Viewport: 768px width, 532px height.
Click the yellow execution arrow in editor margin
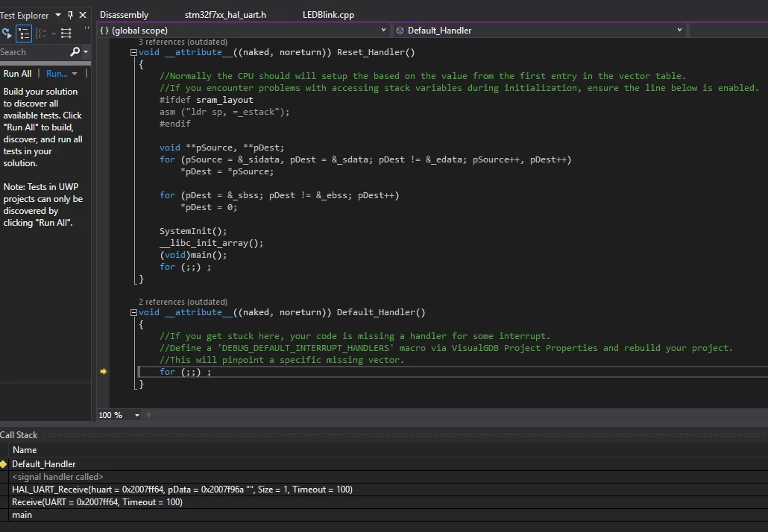(x=104, y=372)
